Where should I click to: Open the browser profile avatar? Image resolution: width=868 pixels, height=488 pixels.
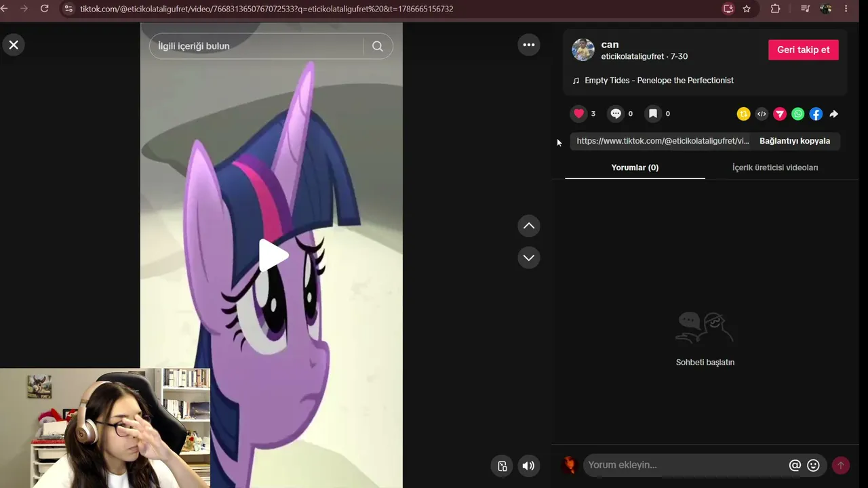point(825,9)
